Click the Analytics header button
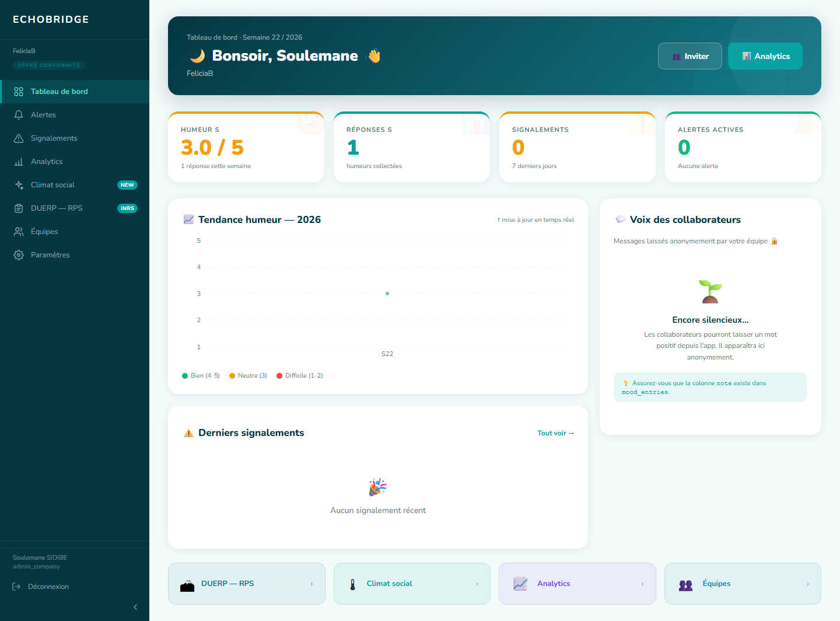840x621 pixels. [765, 56]
